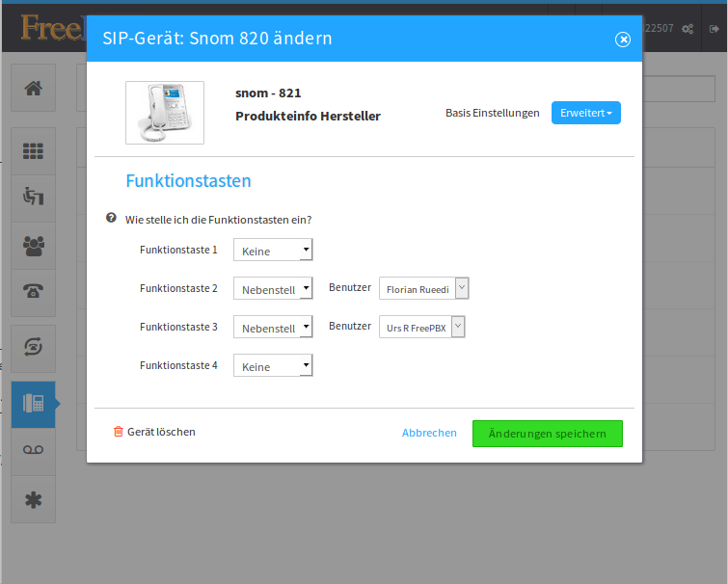The width and height of the screenshot is (728, 584).
Task: Click the Home icon in the sidebar
Action: (x=33, y=89)
